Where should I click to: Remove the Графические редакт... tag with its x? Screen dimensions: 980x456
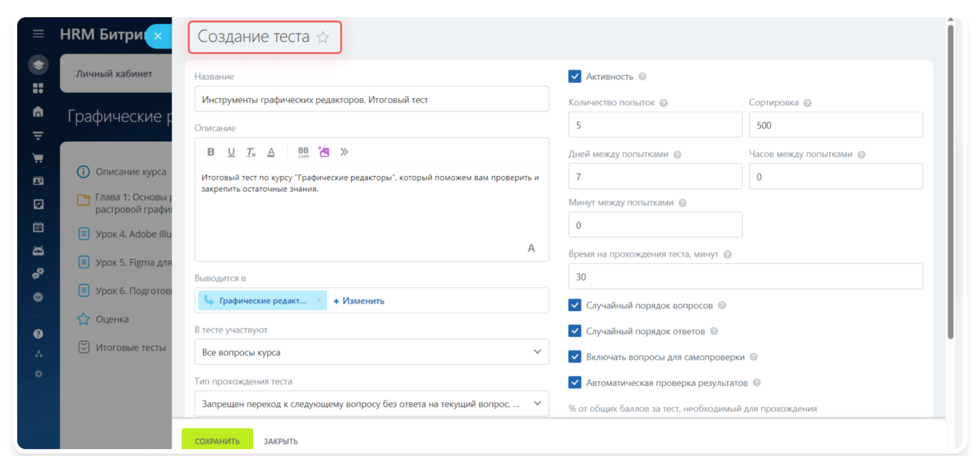click(x=318, y=300)
